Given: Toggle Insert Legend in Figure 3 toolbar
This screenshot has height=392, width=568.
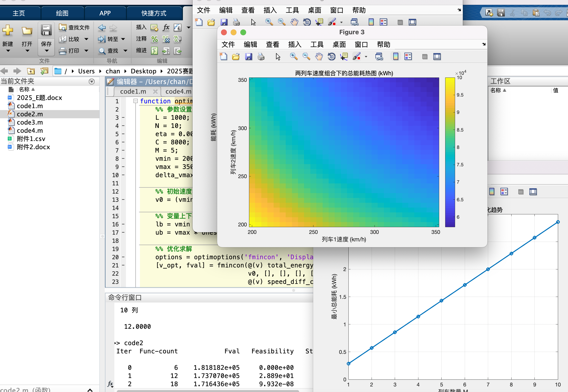Looking at the screenshot, I should coord(408,56).
